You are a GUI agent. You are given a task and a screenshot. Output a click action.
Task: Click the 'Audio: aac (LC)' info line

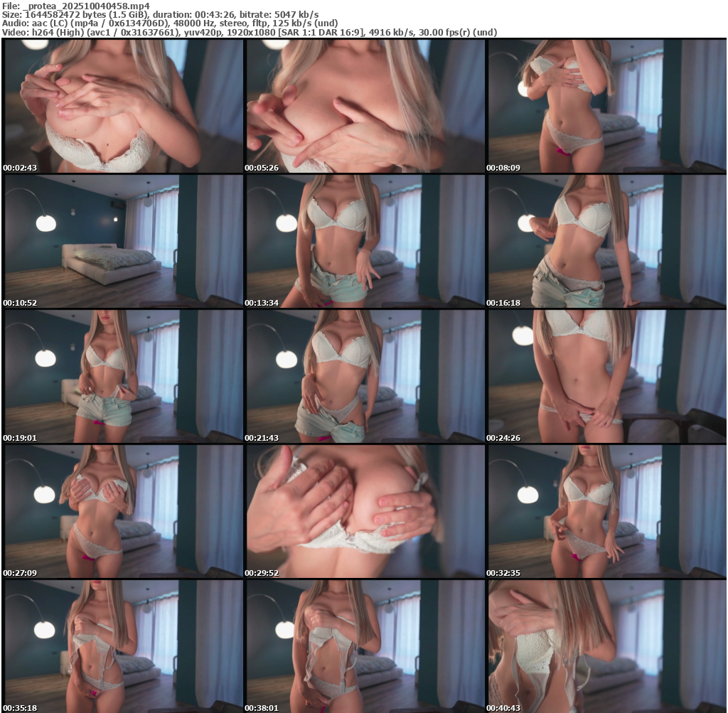170,23
